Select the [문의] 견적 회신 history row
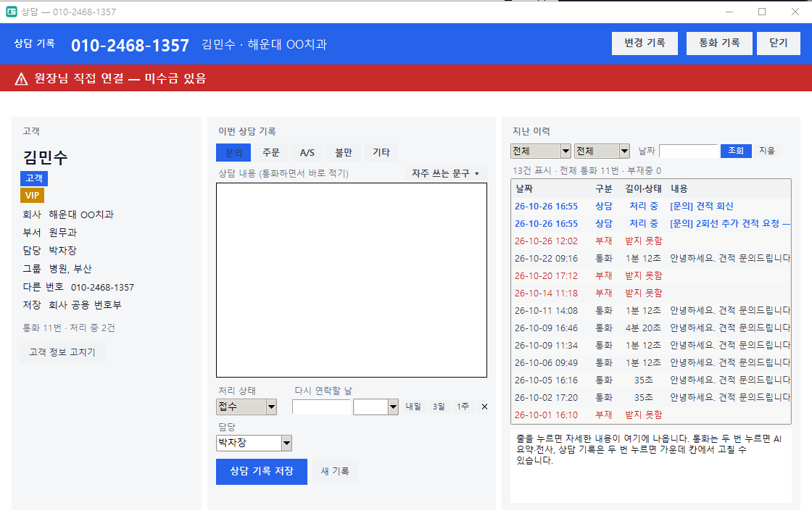Image resolution: width=812 pixels, height=516 pixels. tap(651, 207)
